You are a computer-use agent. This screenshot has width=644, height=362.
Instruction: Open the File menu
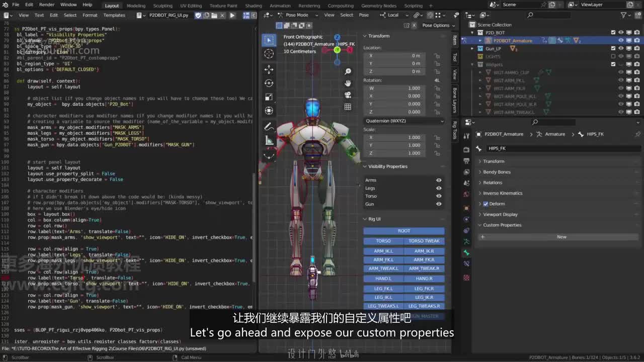click(16, 5)
